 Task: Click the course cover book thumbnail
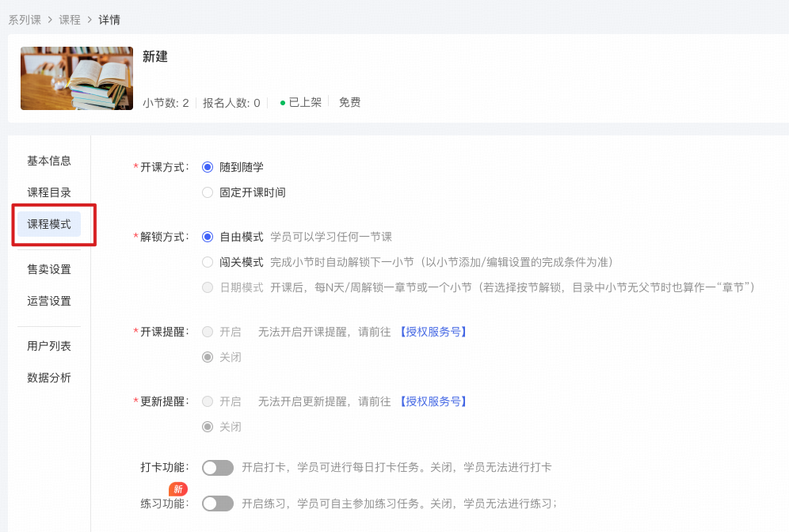coord(77,78)
